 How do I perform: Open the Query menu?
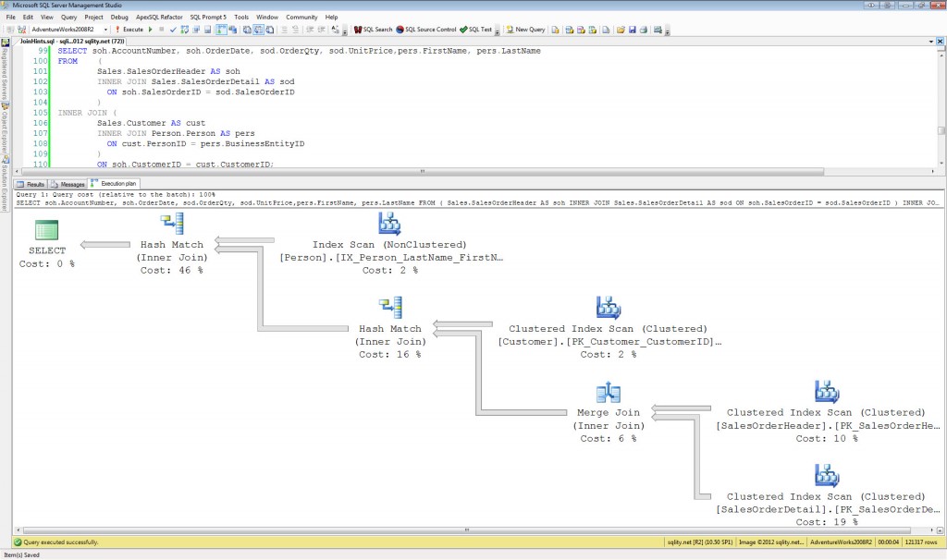69,17
